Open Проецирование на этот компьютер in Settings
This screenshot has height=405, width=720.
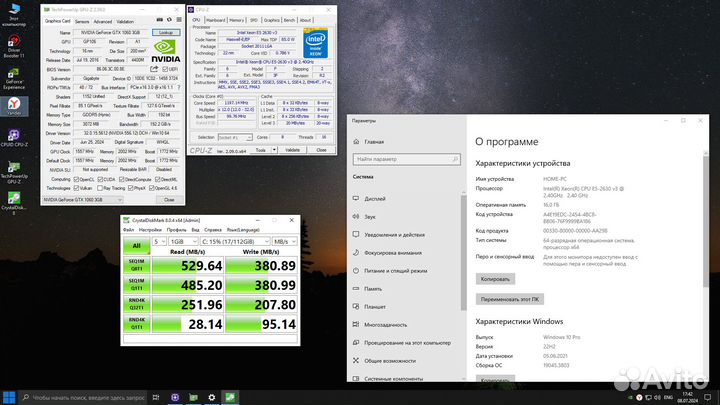[407, 343]
